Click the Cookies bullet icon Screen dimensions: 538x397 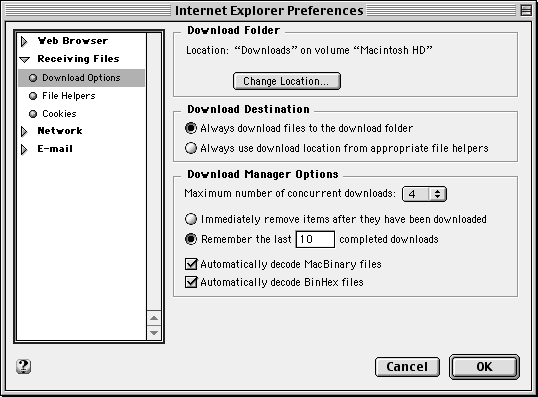[33, 114]
